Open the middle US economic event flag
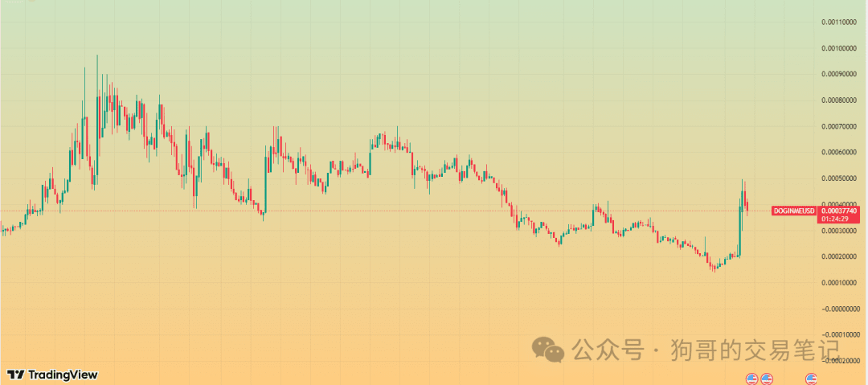 [766, 379]
